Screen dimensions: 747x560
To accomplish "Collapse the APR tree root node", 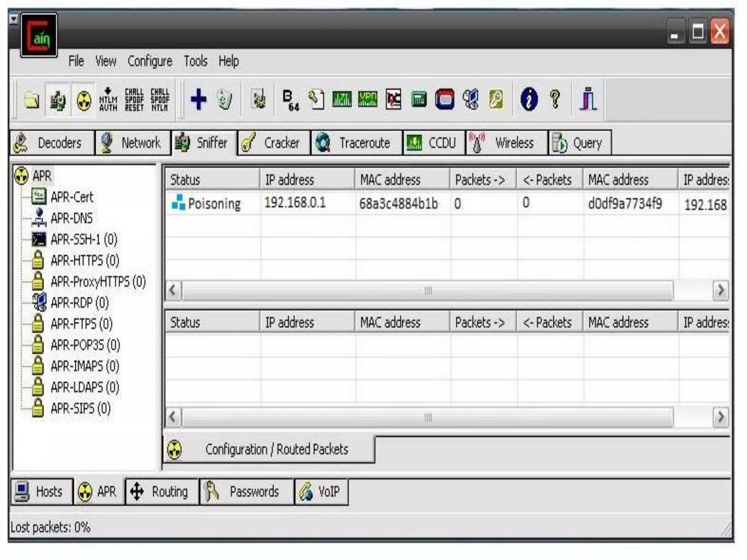I will click(x=42, y=176).
